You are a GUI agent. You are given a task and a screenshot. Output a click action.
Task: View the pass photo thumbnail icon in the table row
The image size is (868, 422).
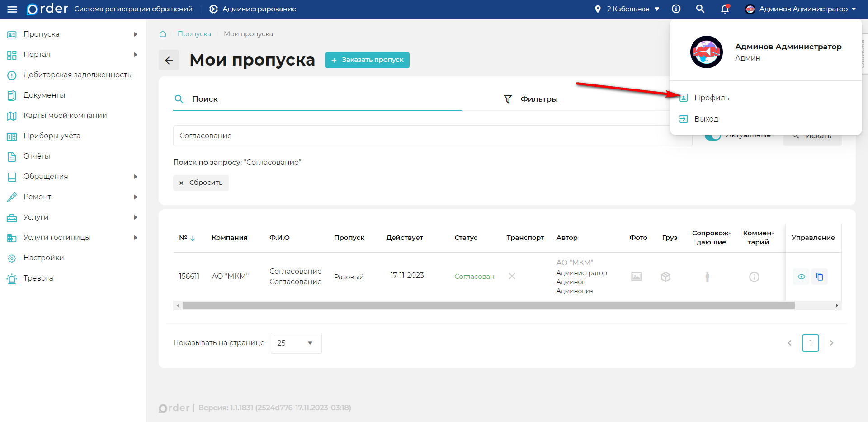[637, 277]
